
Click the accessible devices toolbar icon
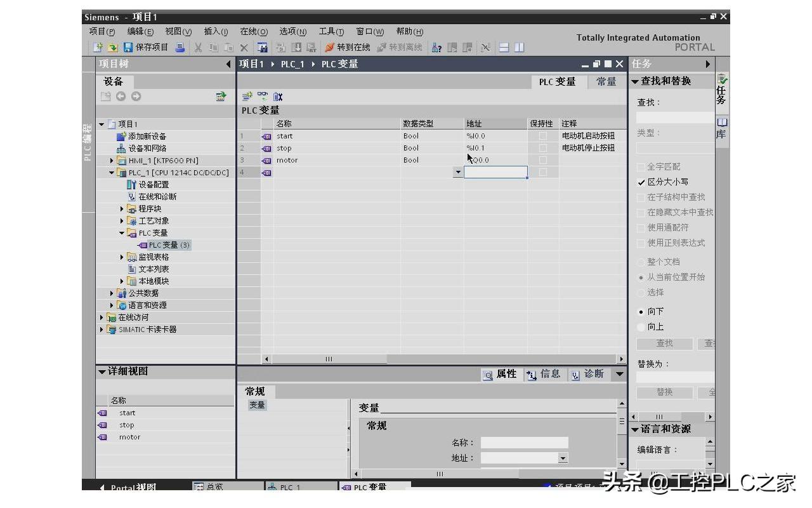[436, 48]
